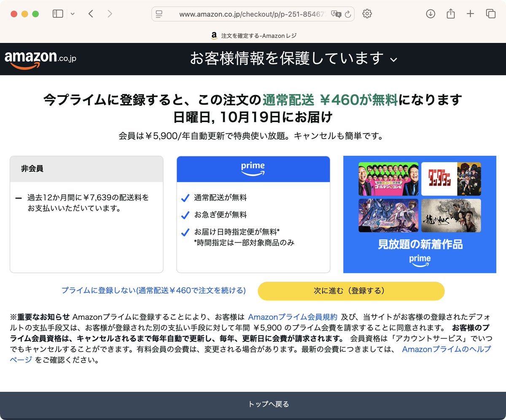Viewport: 506px width, 420px height.
Task: Click *時間指定は一部対象商品のみ footnote
Action: 244,243
